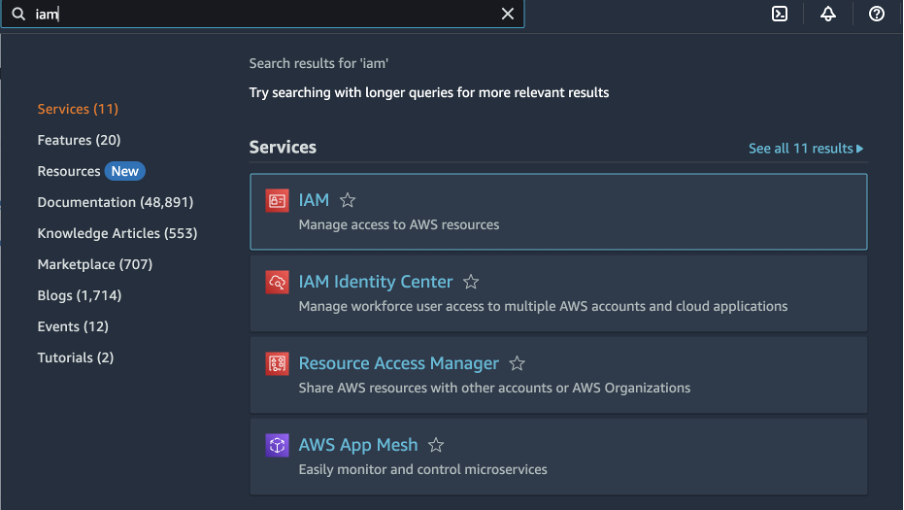Click the 'Search results for iam' text
Viewport: 904px width, 510px height.
pos(319,63)
